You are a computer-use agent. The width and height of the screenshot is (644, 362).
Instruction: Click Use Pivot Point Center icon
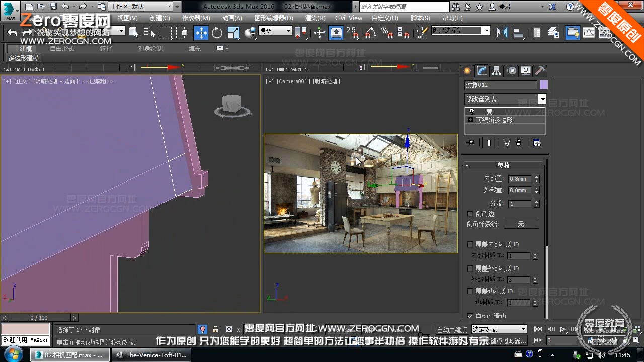(302, 33)
